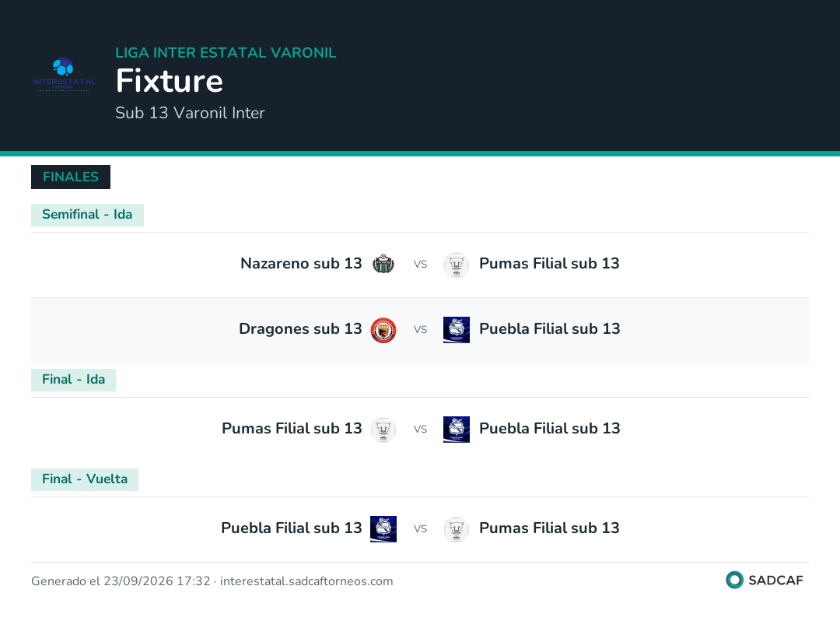Click the SADCAF logo icon
This screenshot has height=621, width=840.
(x=734, y=580)
